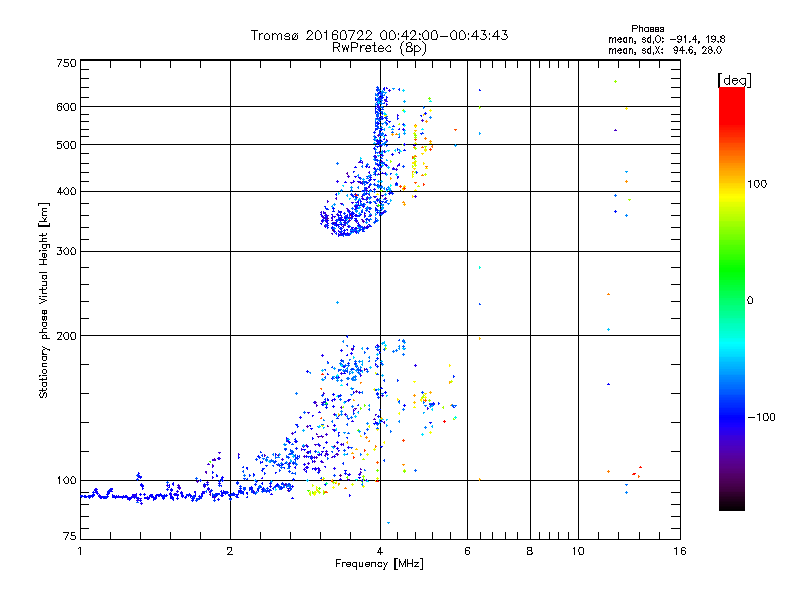The width and height of the screenshot is (800, 600).
Task: Click the "10" frequency tick label
Action: (578, 551)
